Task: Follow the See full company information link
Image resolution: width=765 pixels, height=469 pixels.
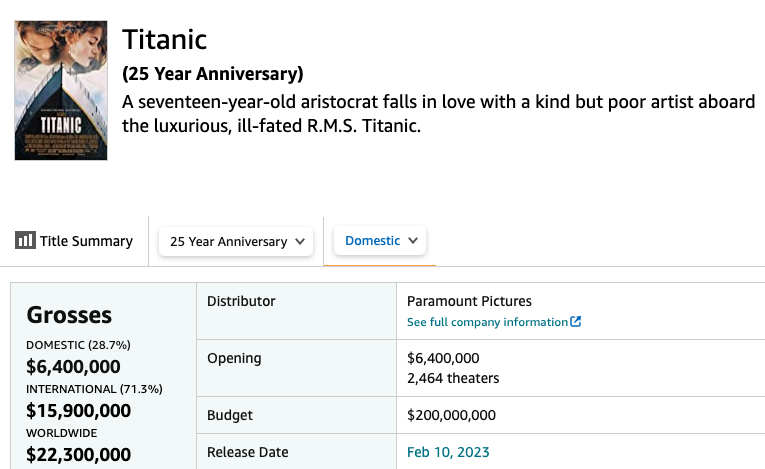Action: [x=487, y=322]
